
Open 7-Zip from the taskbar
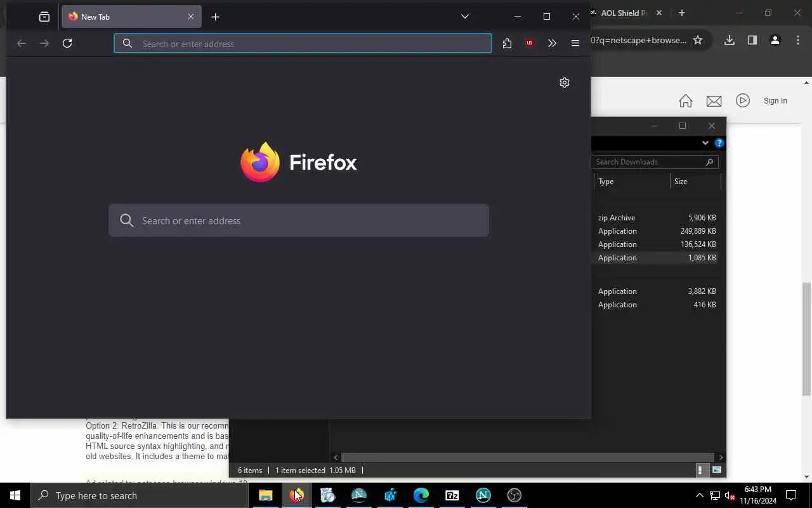coord(452,495)
